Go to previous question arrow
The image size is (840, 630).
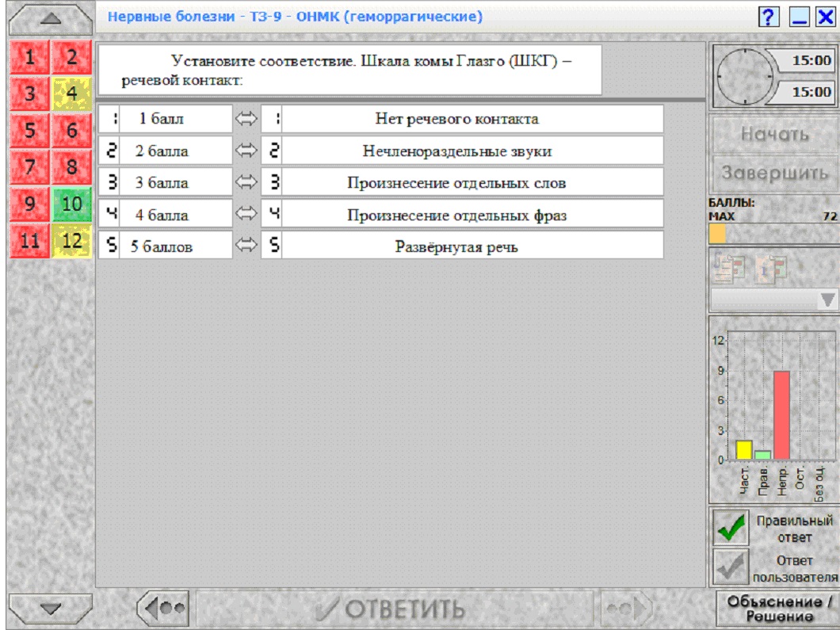[x=163, y=609]
